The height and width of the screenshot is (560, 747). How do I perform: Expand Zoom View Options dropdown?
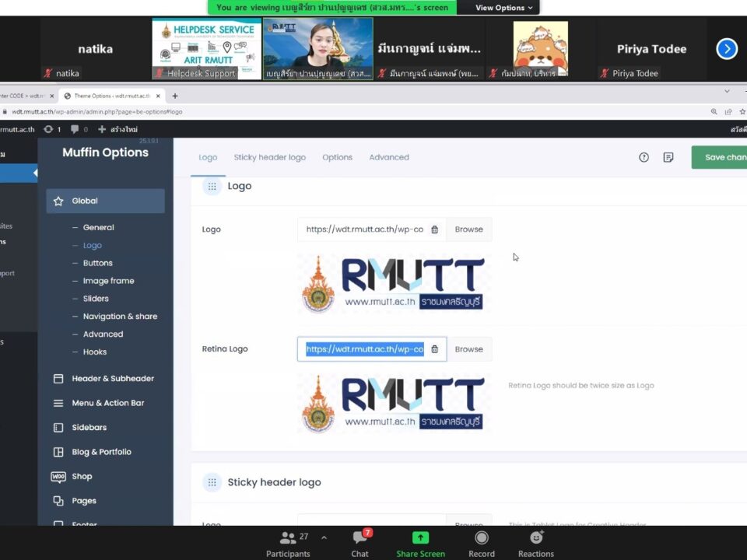[x=503, y=8]
